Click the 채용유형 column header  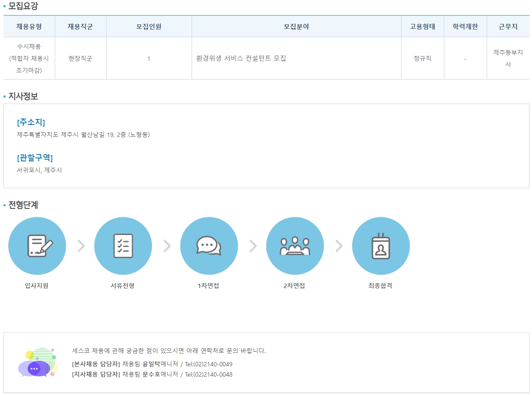[29, 27]
